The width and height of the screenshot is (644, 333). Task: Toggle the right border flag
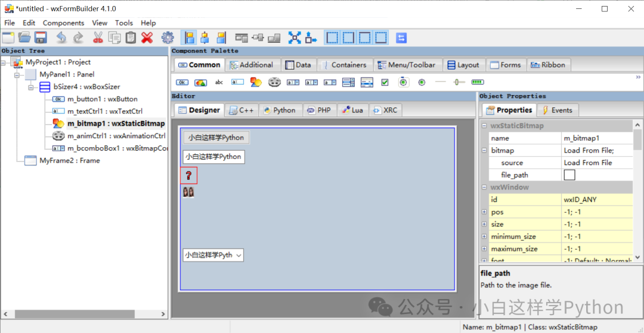pos(349,38)
